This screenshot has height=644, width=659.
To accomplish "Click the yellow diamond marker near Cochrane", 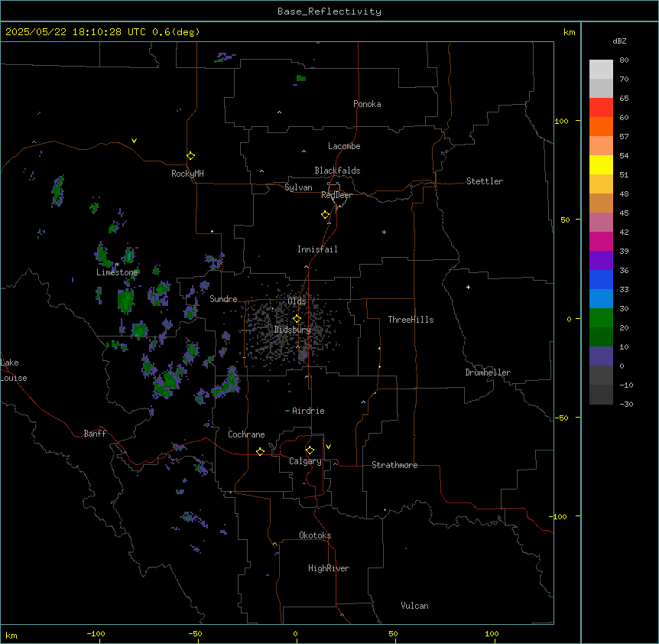I will tap(260, 451).
